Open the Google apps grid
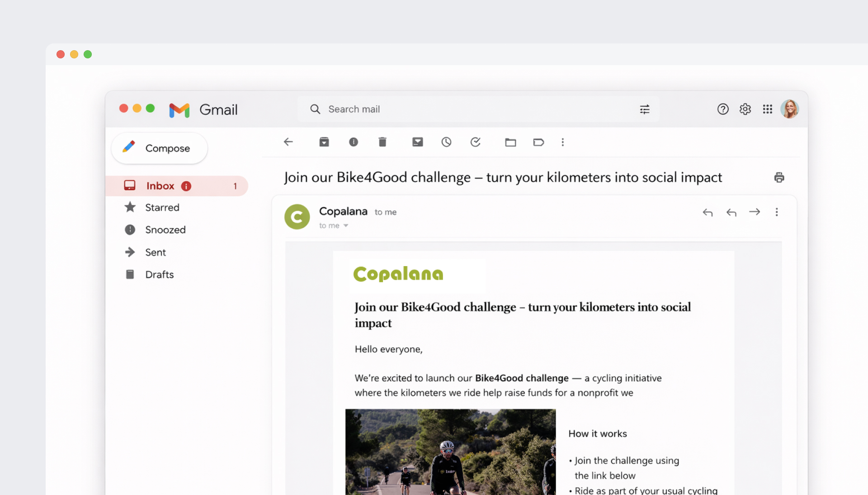This screenshot has height=495, width=868. (x=767, y=109)
